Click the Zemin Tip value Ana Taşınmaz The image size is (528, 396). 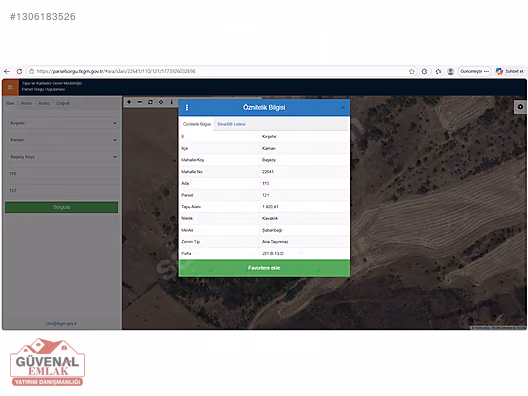(275, 242)
